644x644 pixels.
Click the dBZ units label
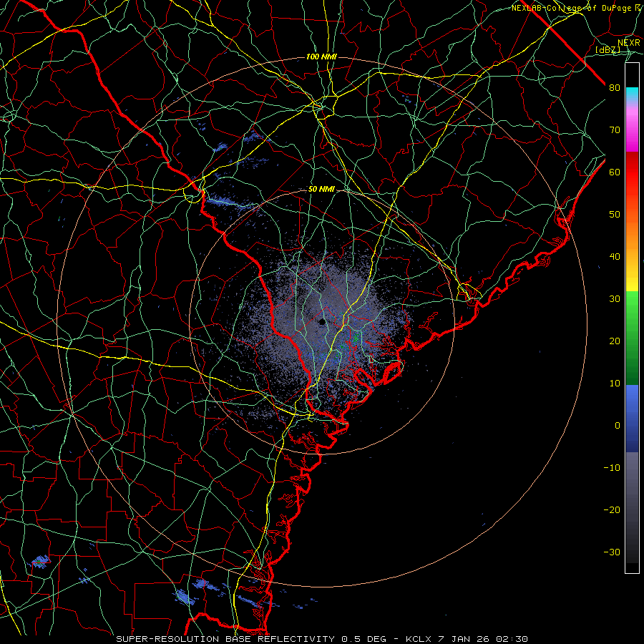pos(608,49)
